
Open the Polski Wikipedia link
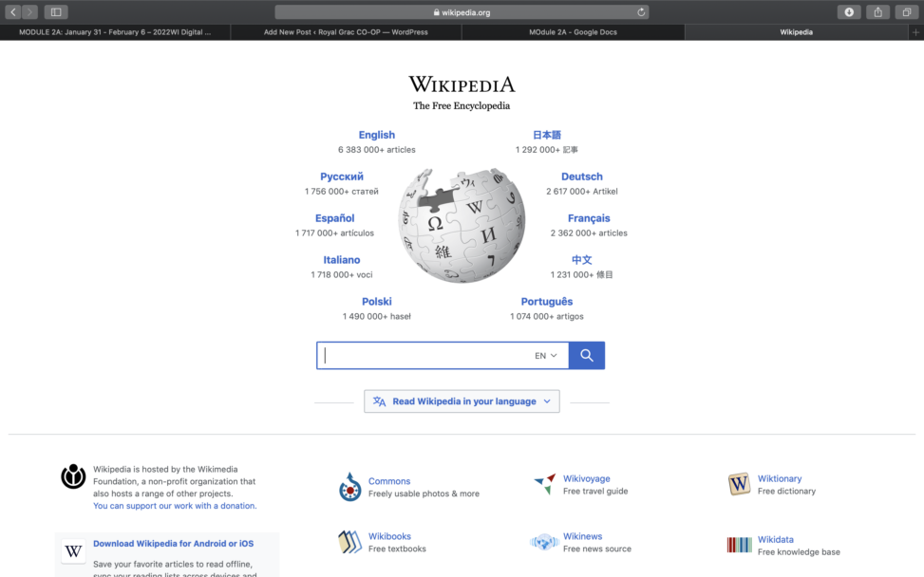377,302
